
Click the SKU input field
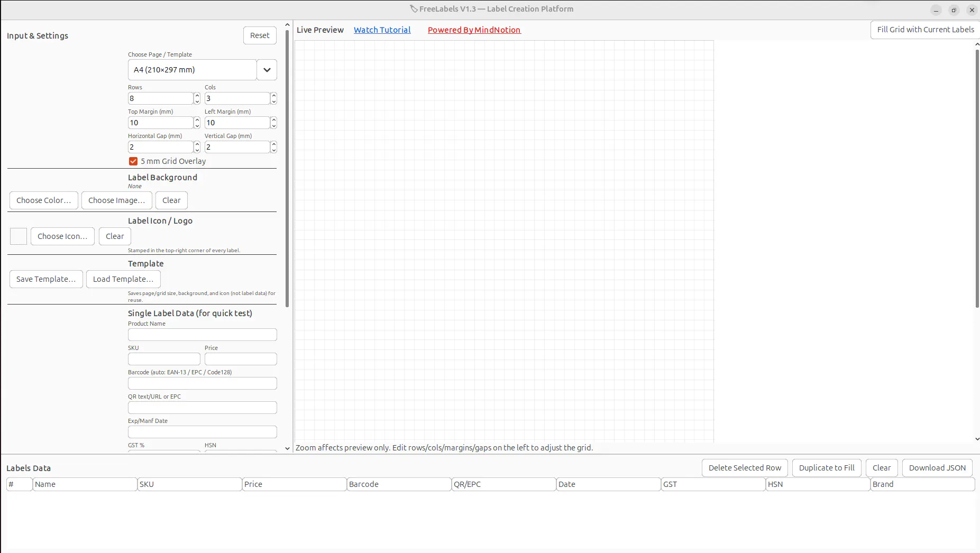click(x=164, y=359)
